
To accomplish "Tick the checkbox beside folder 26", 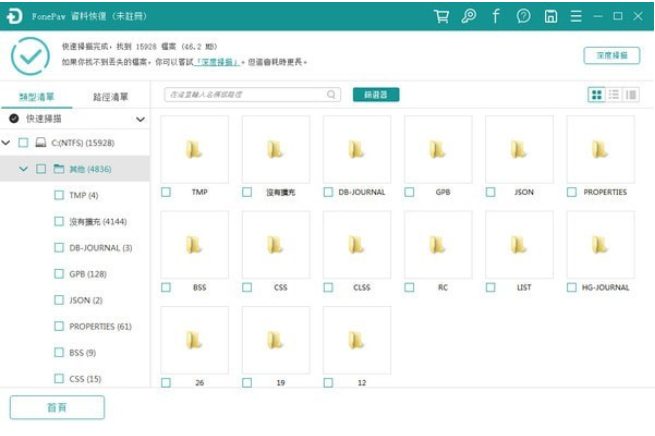I will click(166, 383).
